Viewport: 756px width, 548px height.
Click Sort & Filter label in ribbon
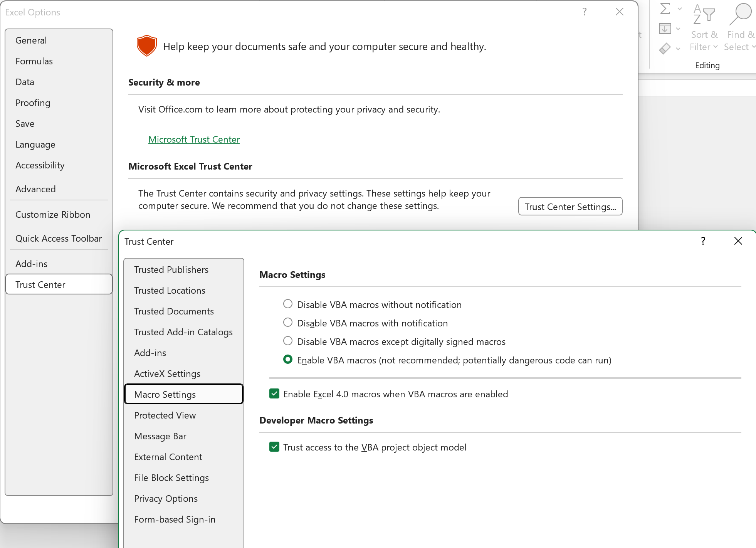[x=704, y=41]
